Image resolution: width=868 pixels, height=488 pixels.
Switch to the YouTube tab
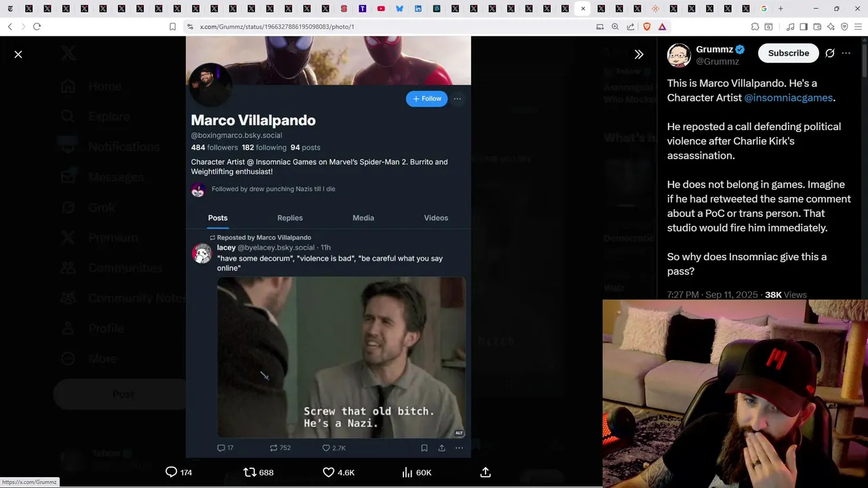click(380, 9)
